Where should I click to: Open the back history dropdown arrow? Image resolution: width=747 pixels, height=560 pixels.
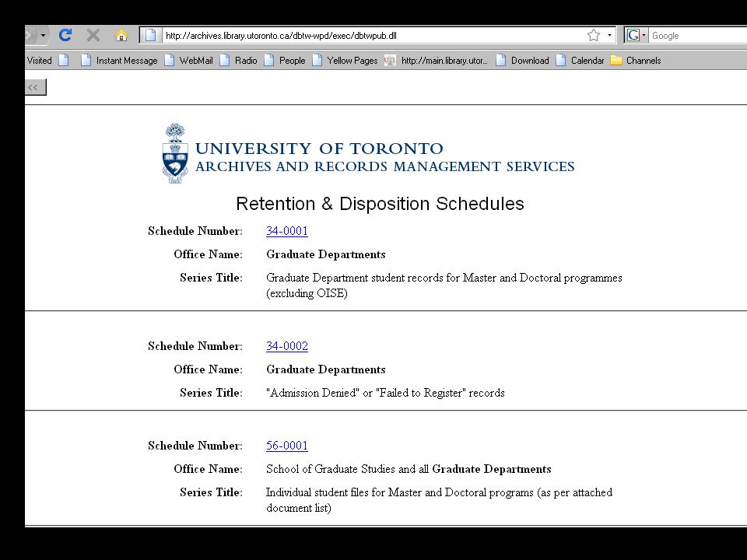(43, 35)
